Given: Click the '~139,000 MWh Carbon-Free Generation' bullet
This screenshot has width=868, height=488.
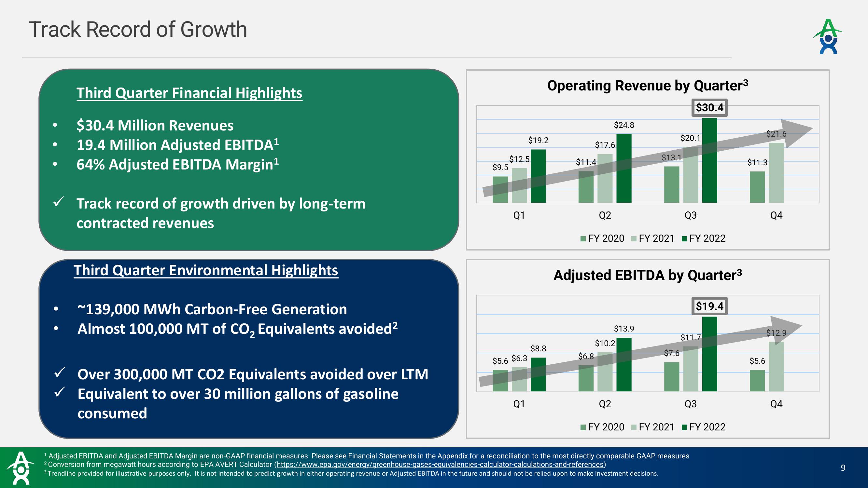Looking at the screenshot, I should tap(212, 309).
